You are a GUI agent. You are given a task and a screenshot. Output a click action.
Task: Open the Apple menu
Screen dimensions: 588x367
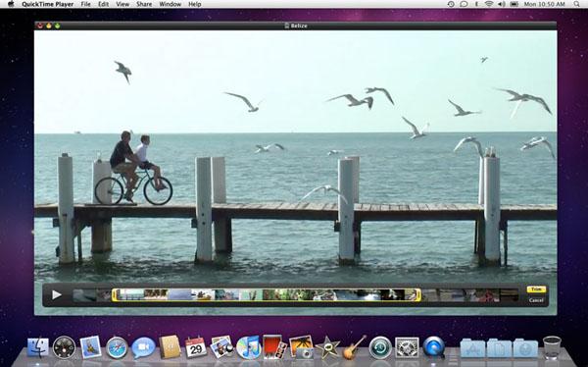click(x=11, y=4)
